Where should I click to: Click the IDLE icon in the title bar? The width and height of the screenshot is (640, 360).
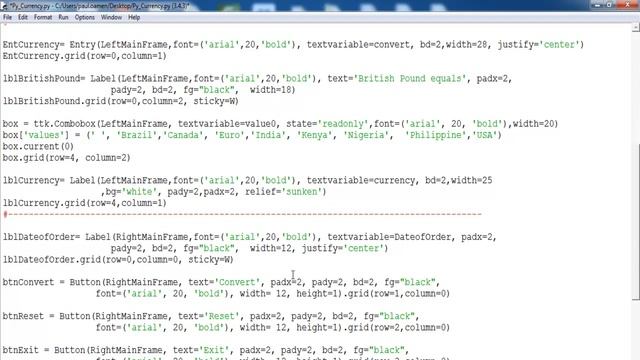(4, 6)
